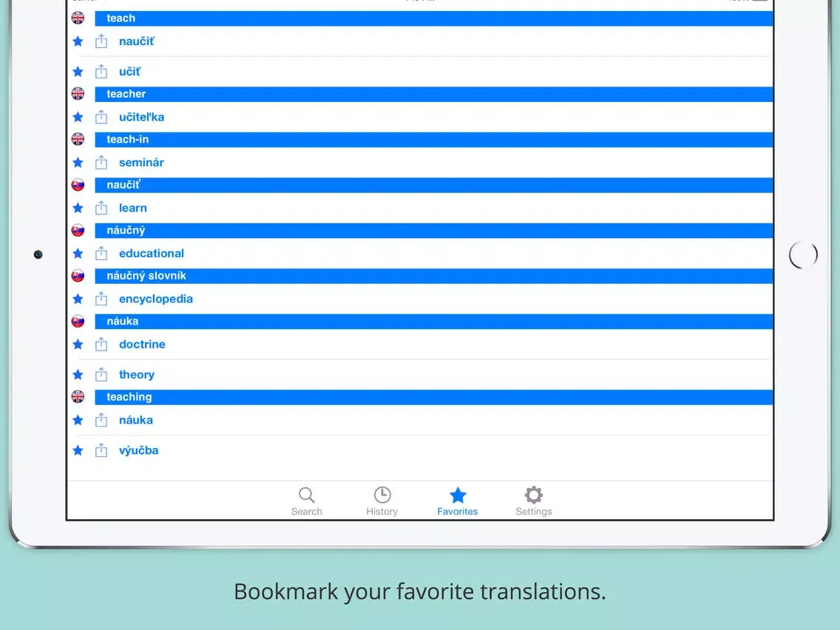
Task: Open the Settings tab
Action: click(534, 501)
